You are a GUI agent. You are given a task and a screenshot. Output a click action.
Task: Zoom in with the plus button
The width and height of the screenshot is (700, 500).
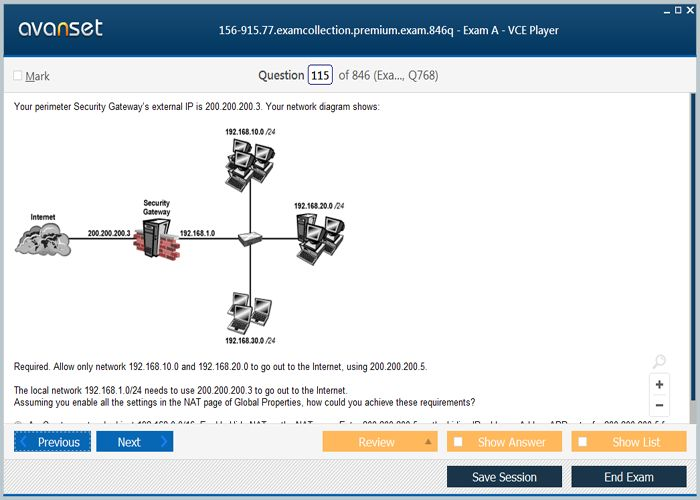click(659, 384)
